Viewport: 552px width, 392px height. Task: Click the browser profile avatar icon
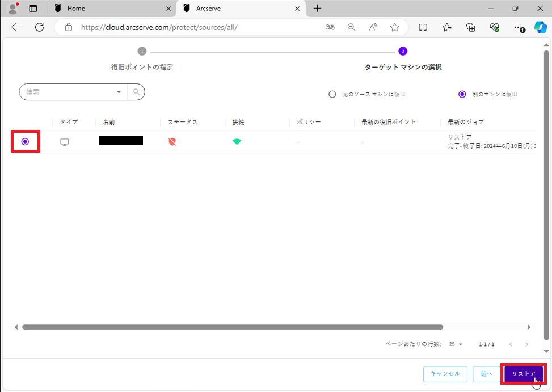[13, 8]
